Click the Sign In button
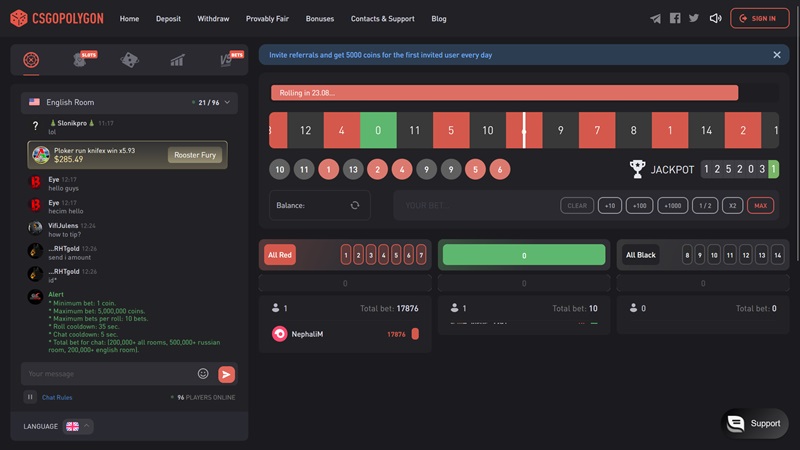Image resolution: width=800 pixels, height=450 pixels. (760, 18)
